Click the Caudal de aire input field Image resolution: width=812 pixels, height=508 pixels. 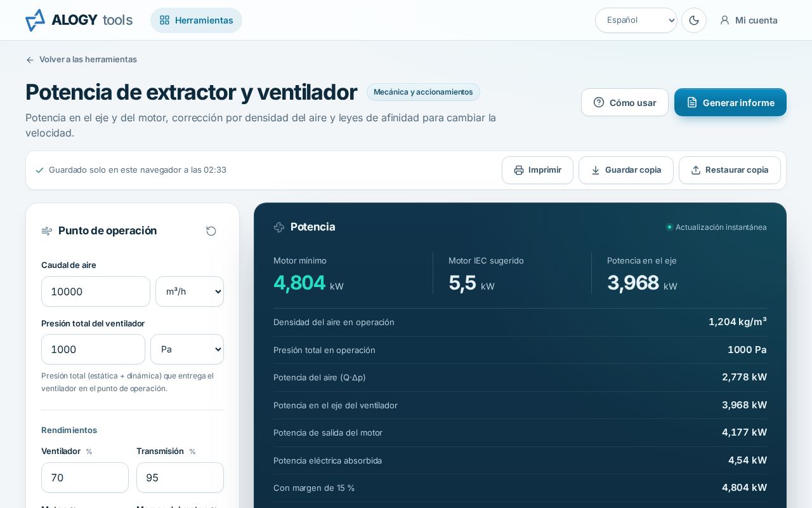pyautogui.click(x=96, y=291)
